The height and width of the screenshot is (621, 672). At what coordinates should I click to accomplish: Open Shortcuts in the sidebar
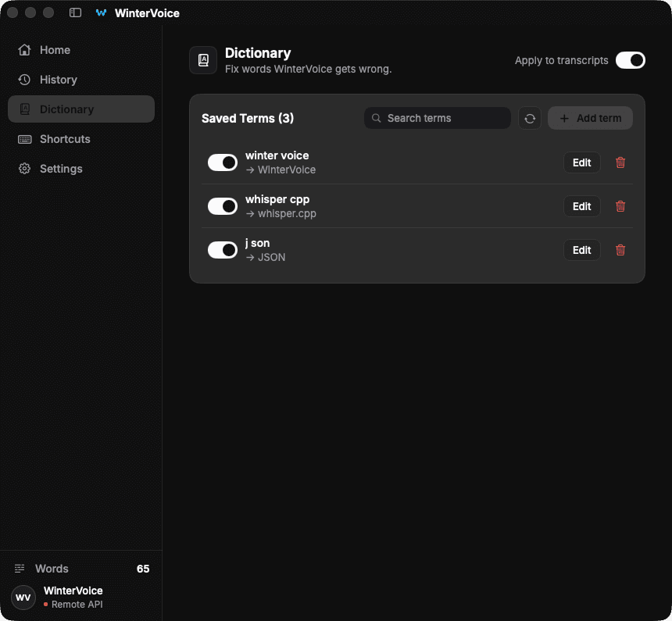[x=81, y=139]
